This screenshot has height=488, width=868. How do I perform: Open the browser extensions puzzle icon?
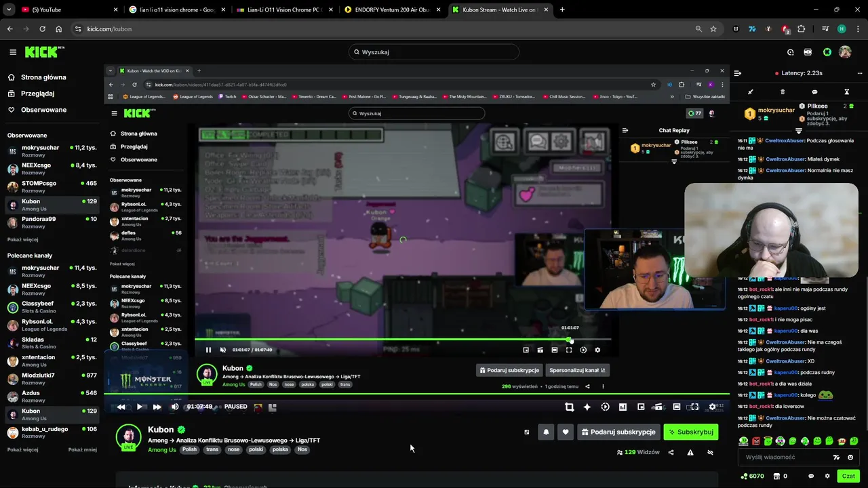coord(801,29)
